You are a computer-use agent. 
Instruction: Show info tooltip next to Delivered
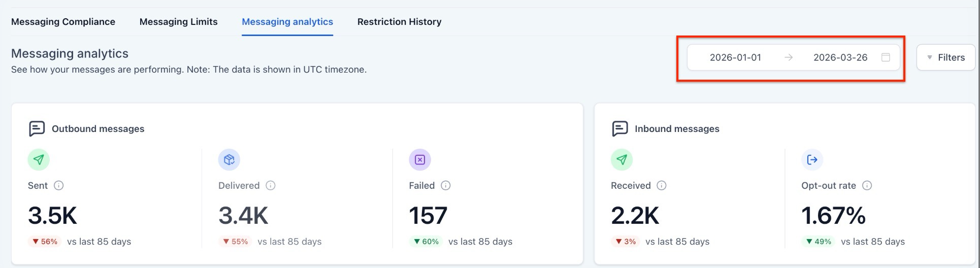(x=271, y=185)
